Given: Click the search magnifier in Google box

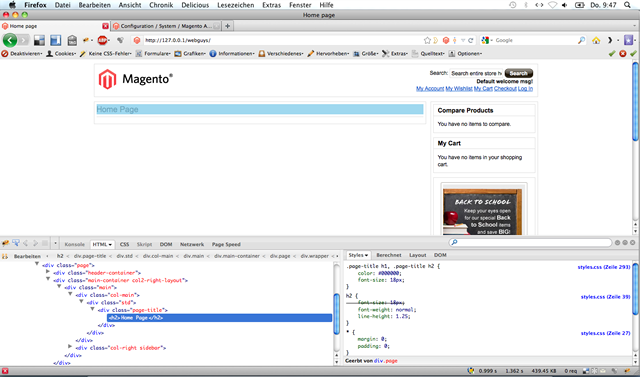Looking at the screenshot, I should pyautogui.click(x=581, y=40).
